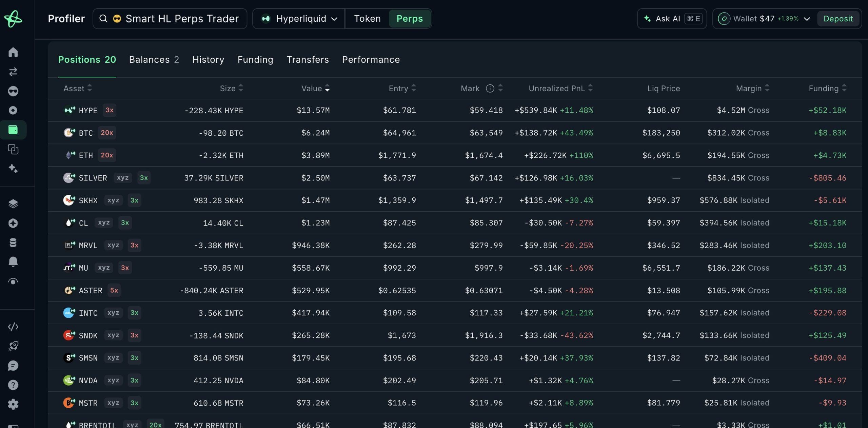This screenshot has width=868, height=428.
Task: Click MRVL funding +$203.10
Action: pos(827,245)
